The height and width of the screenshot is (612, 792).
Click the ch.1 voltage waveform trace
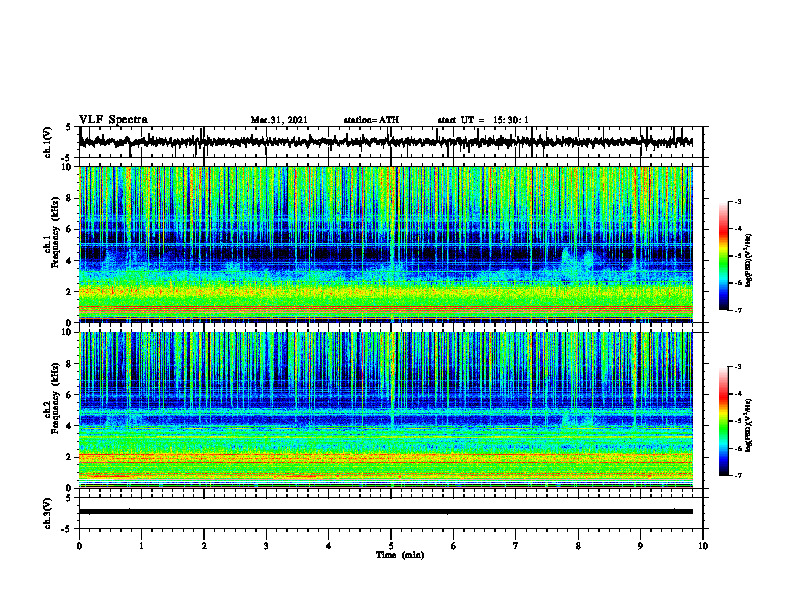coord(385,142)
